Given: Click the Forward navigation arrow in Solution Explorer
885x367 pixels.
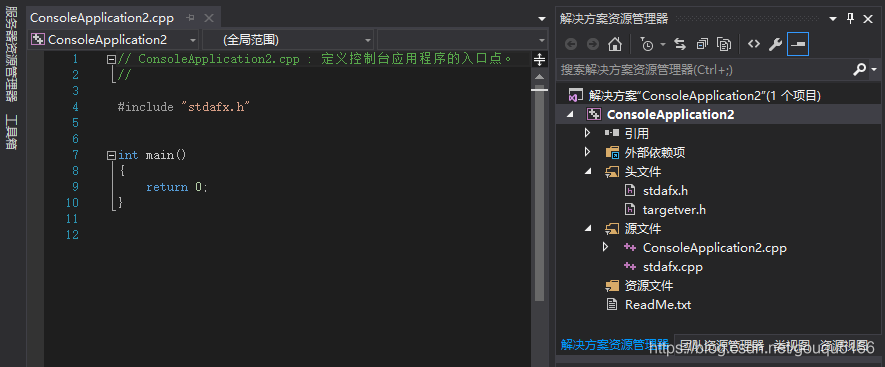Looking at the screenshot, I should [593, 44].
